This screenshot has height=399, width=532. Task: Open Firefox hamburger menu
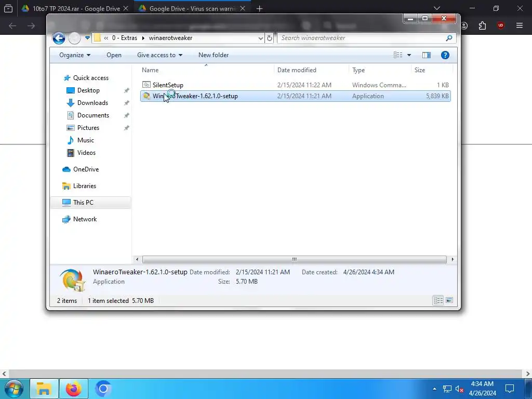coord(520,25)
